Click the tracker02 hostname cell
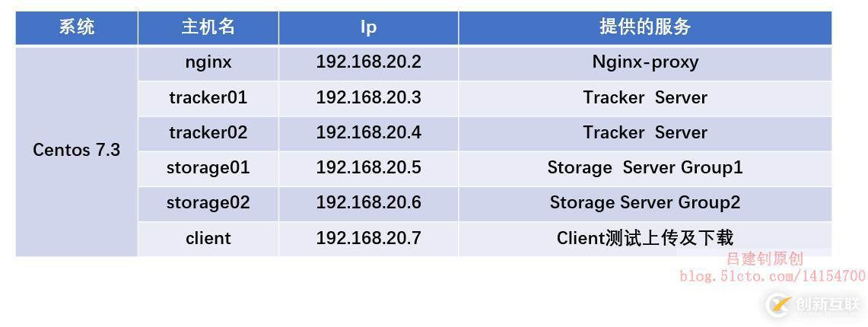 click(208, 132)
